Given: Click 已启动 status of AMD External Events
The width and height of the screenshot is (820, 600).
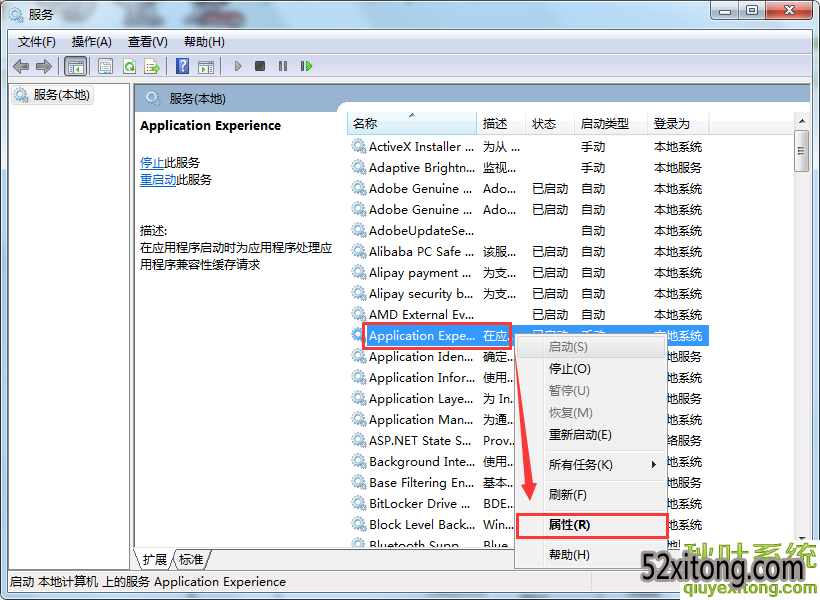Looking at the screenshot, I should [550, 314].
